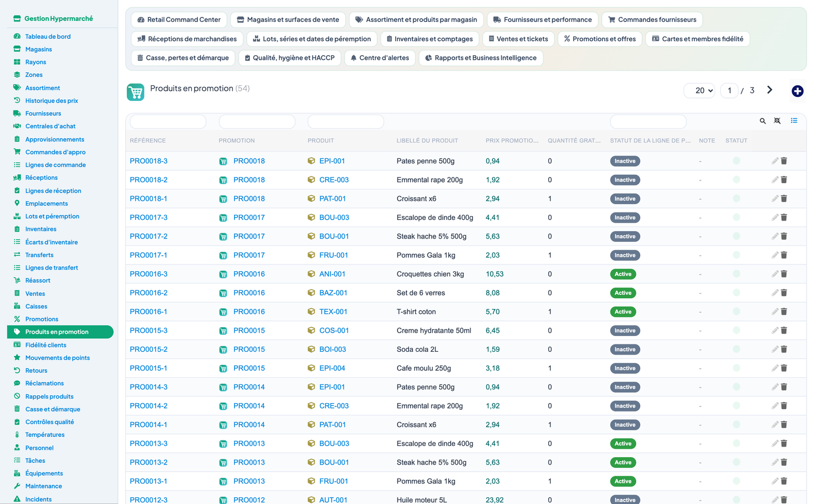Delete row PRO0018-1 with trash icon
Viewport: 815px width, 504px height.
pos(784,198)
